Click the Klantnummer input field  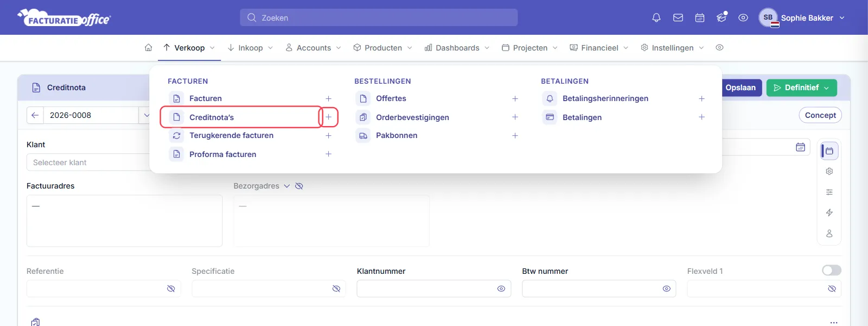[x=434, y=289]
